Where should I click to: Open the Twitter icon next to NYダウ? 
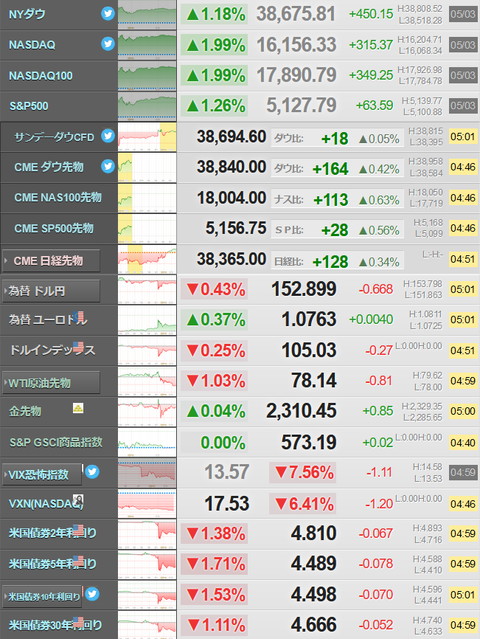pos(108,13)
